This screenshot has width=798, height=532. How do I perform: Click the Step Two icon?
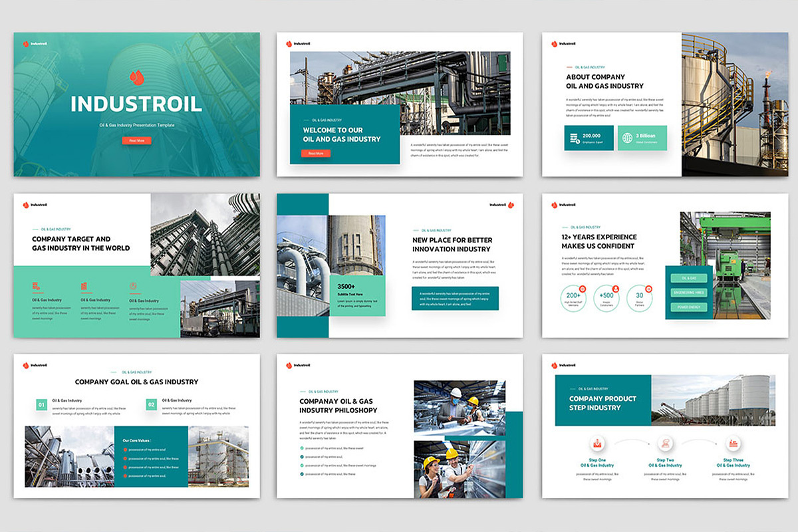(x=665, y=443)
